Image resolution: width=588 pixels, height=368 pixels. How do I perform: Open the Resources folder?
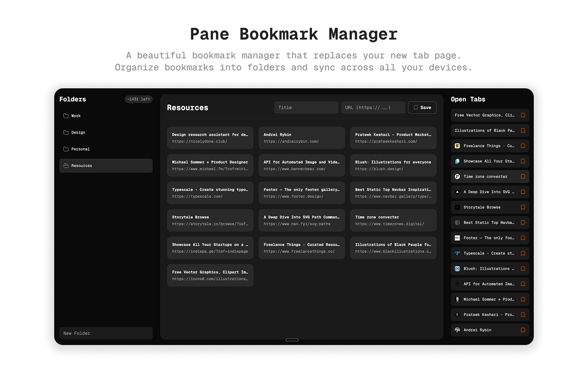81,165
